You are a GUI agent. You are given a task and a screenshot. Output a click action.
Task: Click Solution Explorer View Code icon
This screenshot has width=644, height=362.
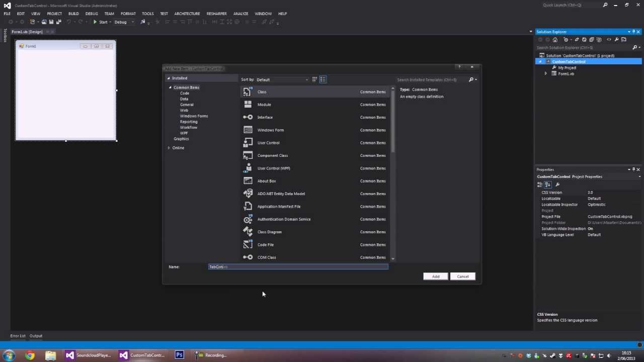[x=609, y=40]
